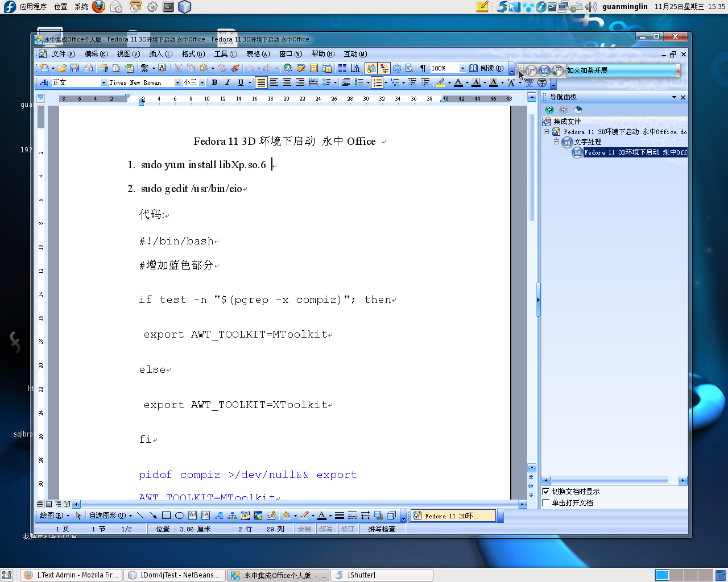Screen dimensions: 728x582
Task: Collapse the 文字处理 tree node
Action: click(557, 142)
